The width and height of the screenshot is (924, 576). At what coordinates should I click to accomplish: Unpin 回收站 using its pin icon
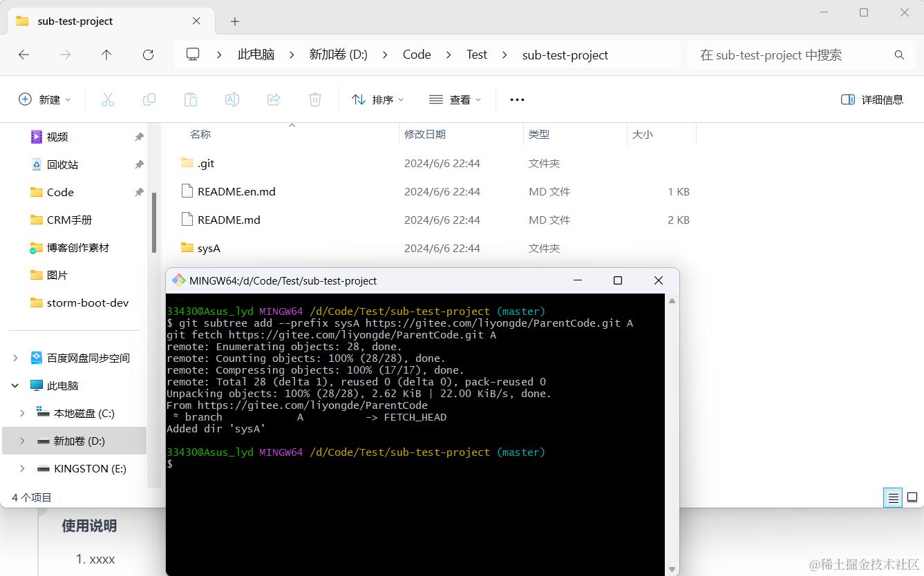coord(139,164)
